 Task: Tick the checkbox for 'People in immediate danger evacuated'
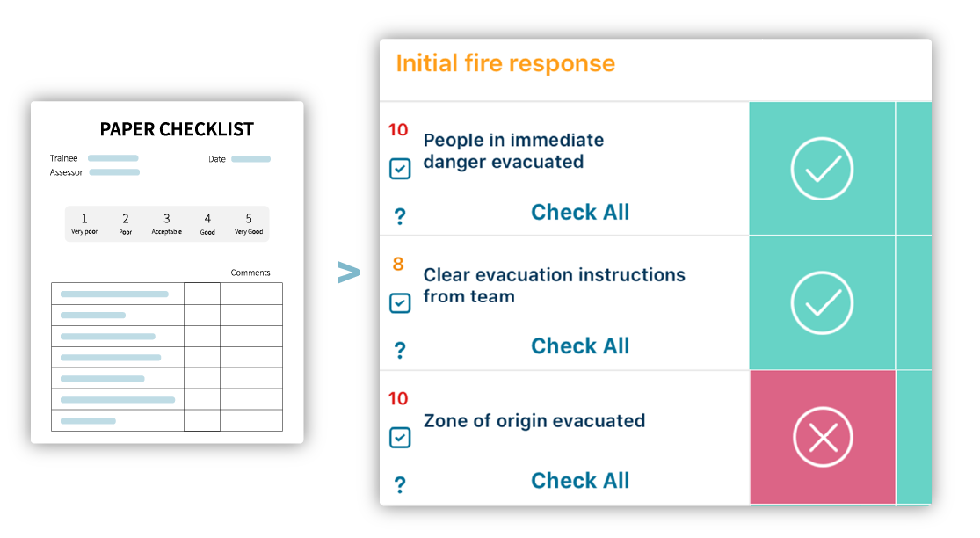[x=400, y=169]
